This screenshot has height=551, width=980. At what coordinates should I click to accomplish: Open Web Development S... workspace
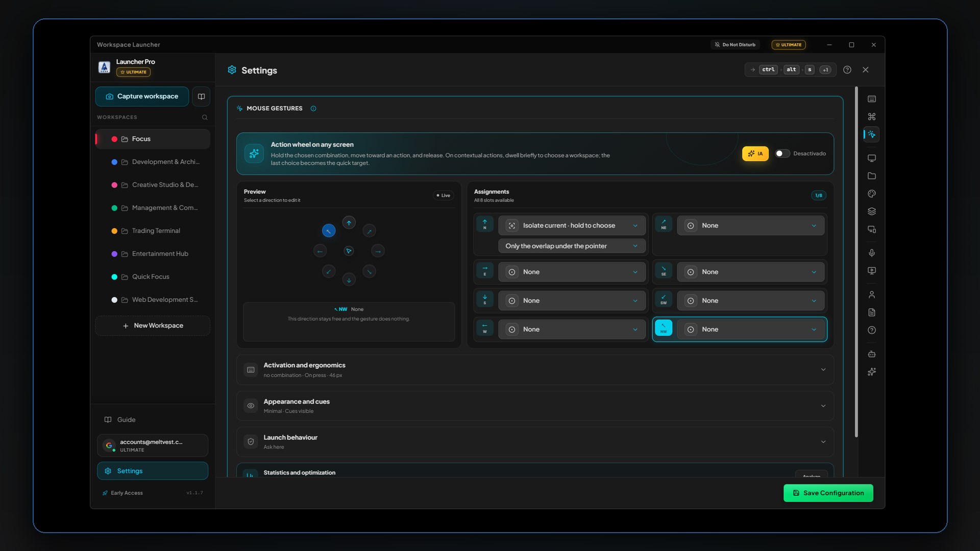click(153, 300)
